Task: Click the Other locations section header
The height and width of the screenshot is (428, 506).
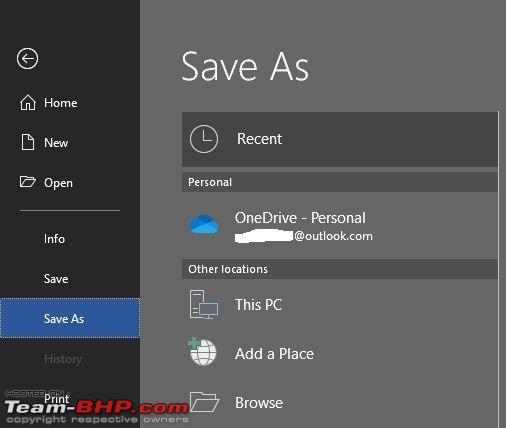Action: (x=340, y=269)
